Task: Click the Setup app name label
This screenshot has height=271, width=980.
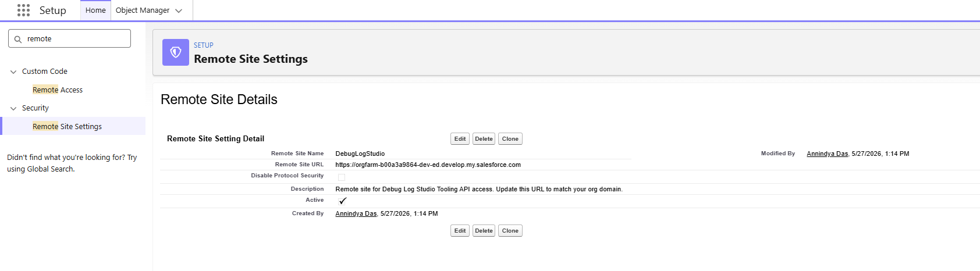Action: click(x=53, y=10)
